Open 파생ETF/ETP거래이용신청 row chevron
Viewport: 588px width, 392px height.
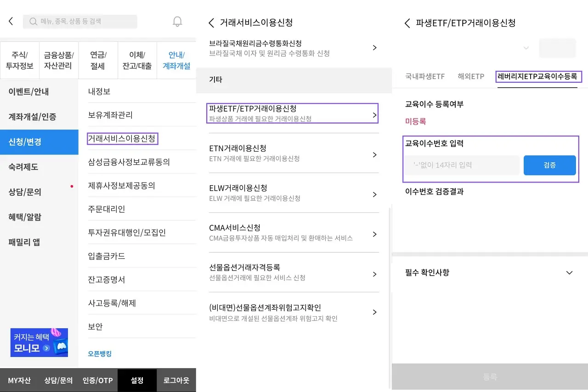pyautogui.click(x=374, y=115)
